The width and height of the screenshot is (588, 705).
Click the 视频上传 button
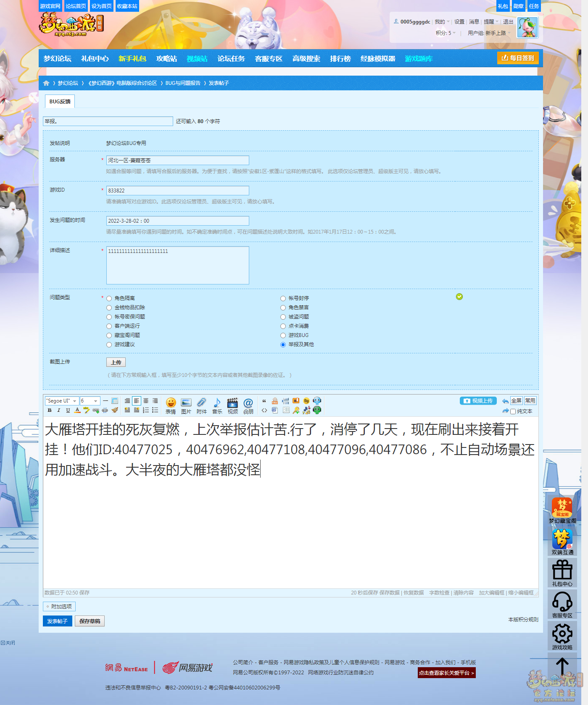[478, 401]
